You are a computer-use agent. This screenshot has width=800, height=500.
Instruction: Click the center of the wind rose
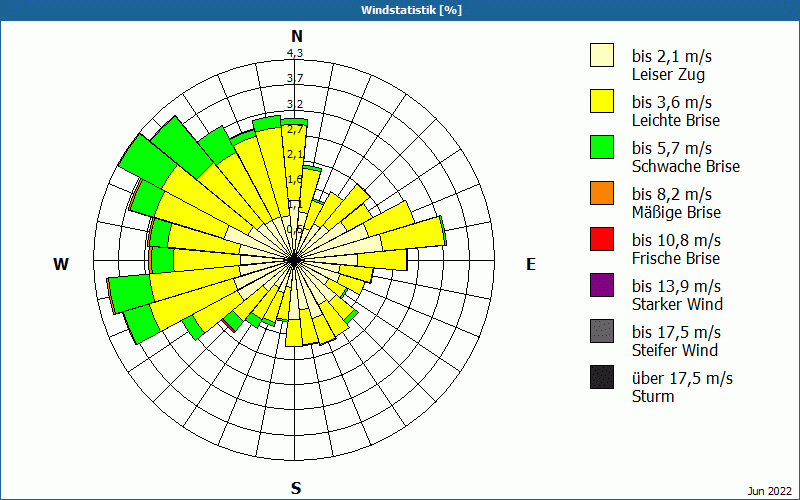[x=295, y=260]
